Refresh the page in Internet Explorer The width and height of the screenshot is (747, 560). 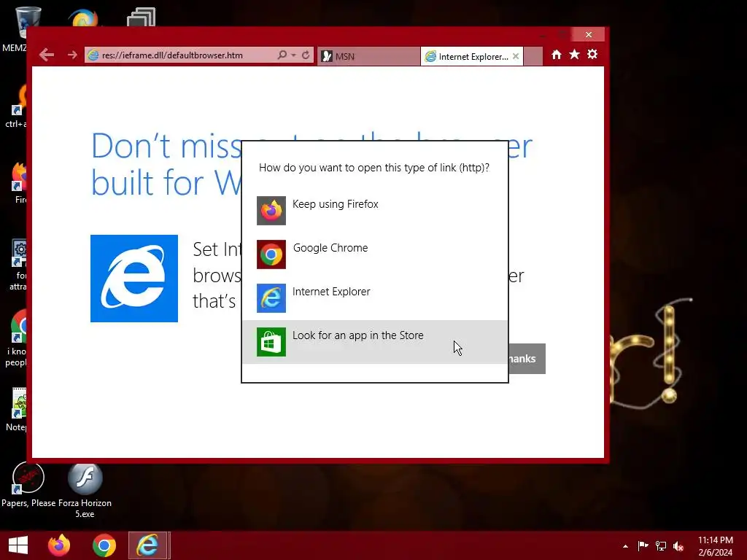coord(306,55)
